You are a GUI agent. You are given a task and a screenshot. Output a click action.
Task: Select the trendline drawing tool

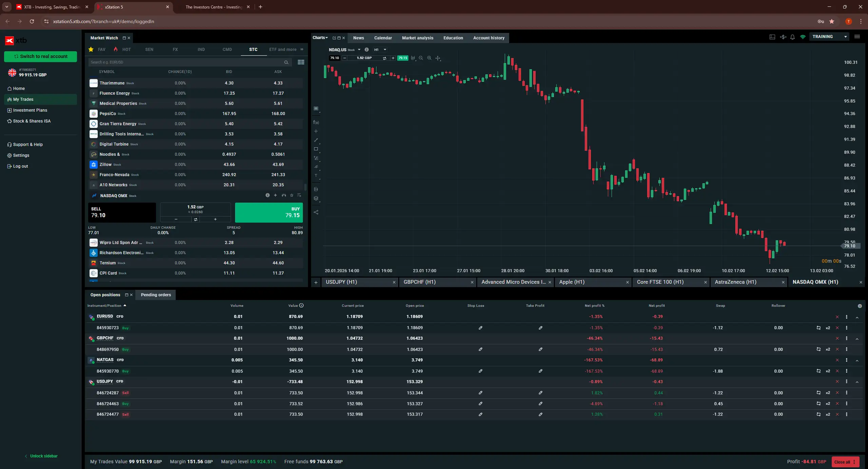pos(316,140)
